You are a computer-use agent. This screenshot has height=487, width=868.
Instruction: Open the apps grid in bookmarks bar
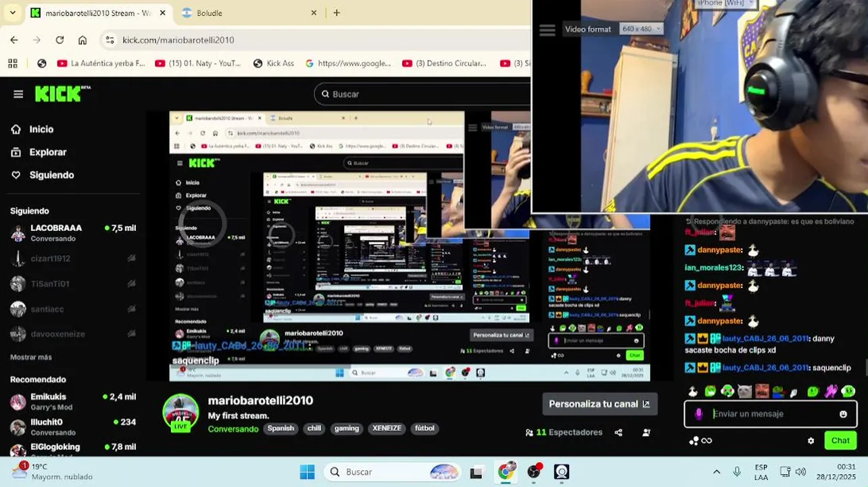click(x=12, y=63)
